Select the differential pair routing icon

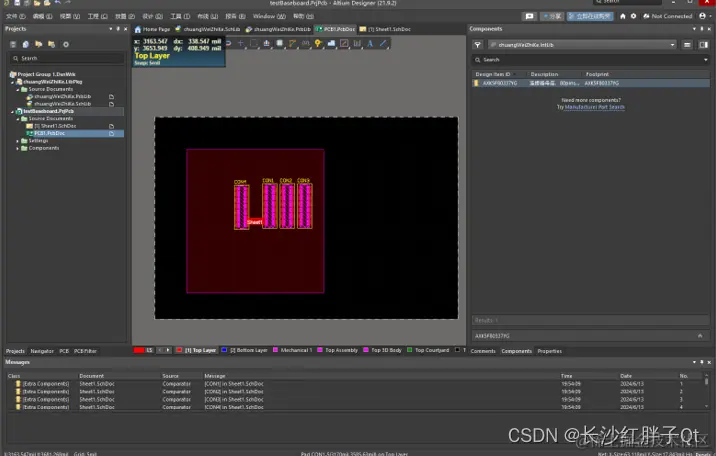[305, 43]
